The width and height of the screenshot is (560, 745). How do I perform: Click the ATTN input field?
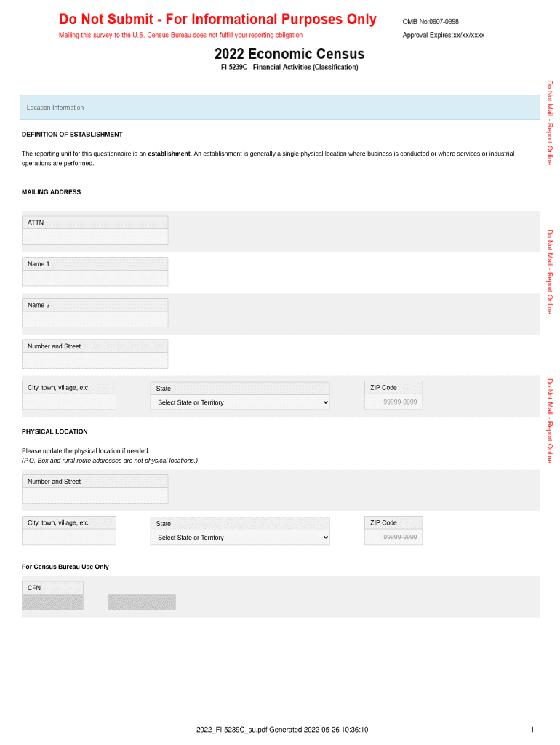95,237
